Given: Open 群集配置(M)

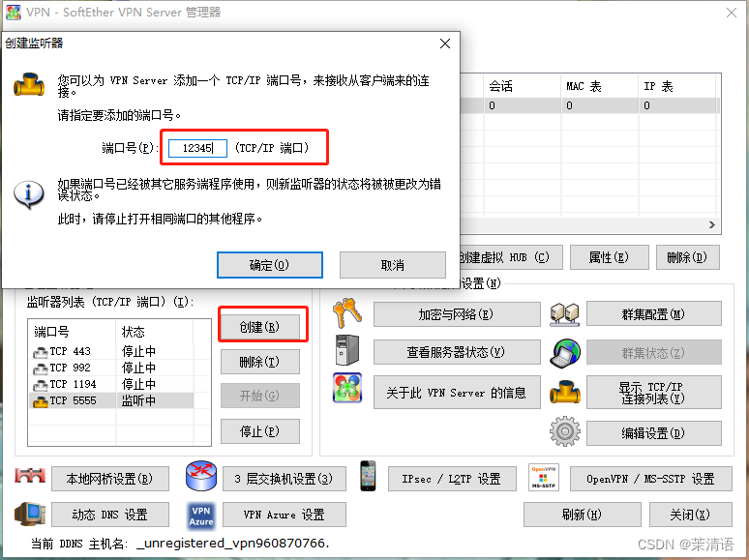Looking at the screenshot, I should [x=653, y=313].
